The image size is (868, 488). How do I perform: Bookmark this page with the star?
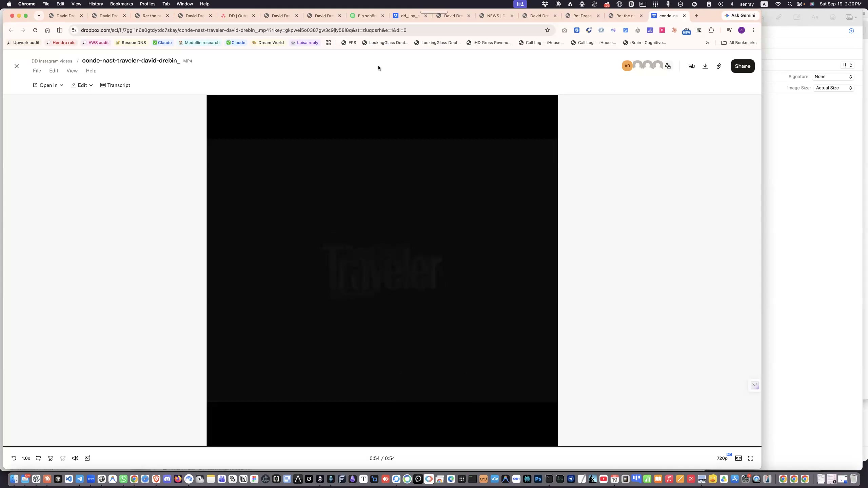548,30
